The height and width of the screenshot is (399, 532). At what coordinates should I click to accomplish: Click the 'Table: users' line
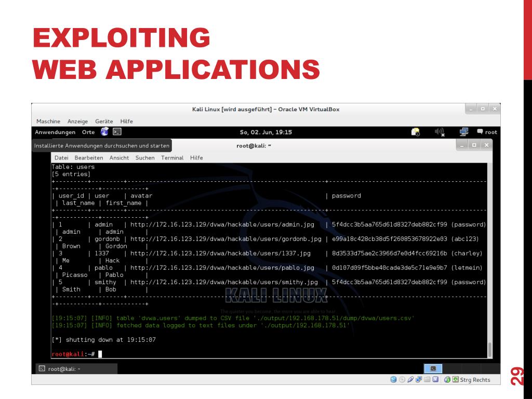coord(73,167)
